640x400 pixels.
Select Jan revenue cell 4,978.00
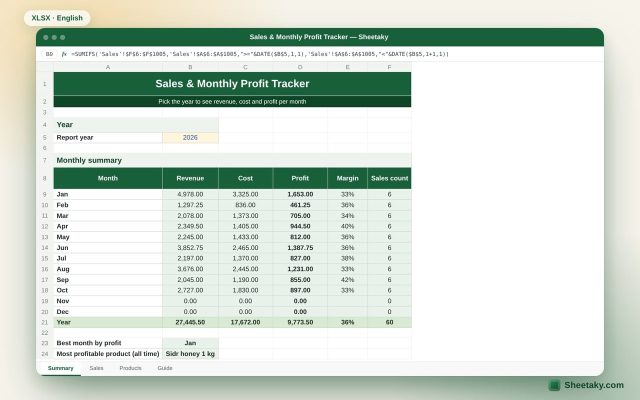pyautogui.click(x=190, y=194)
